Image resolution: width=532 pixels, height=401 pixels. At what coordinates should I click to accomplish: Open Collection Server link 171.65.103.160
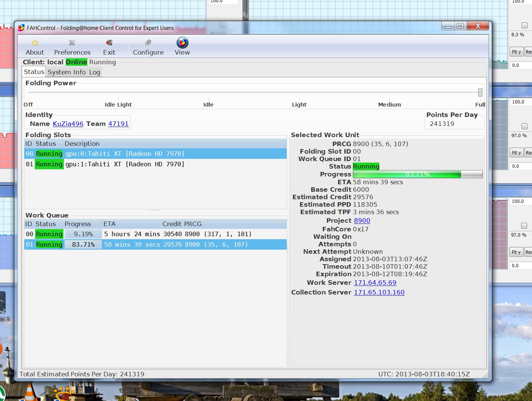coord(379,292)
